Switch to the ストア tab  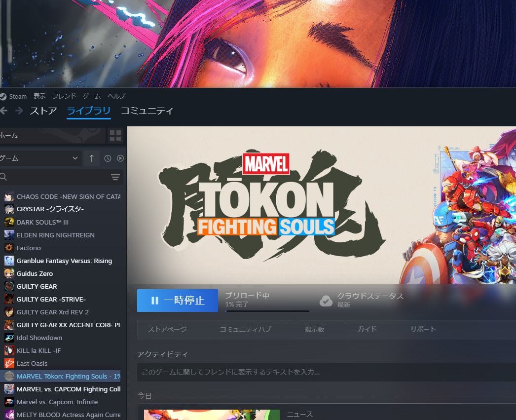coord(43,111)
